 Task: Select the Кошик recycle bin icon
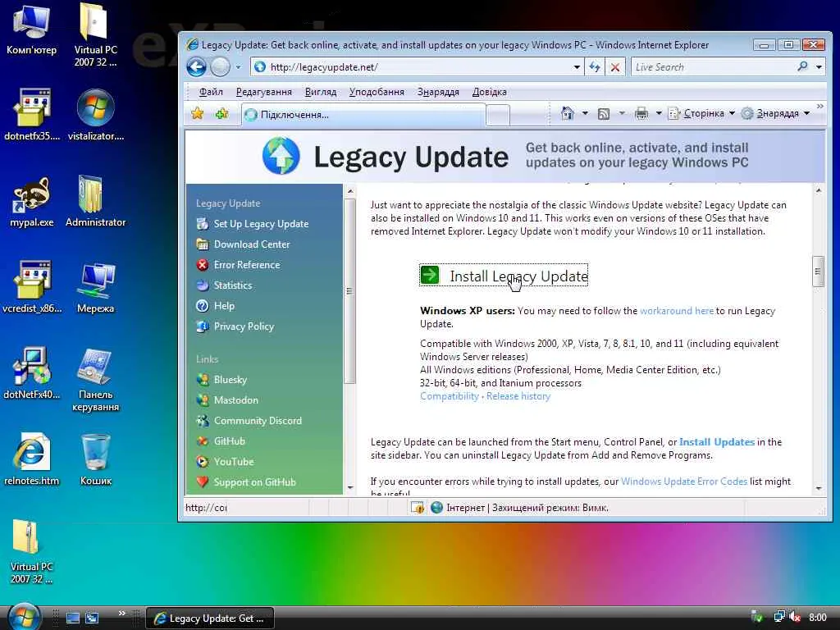tap(96, 459)
